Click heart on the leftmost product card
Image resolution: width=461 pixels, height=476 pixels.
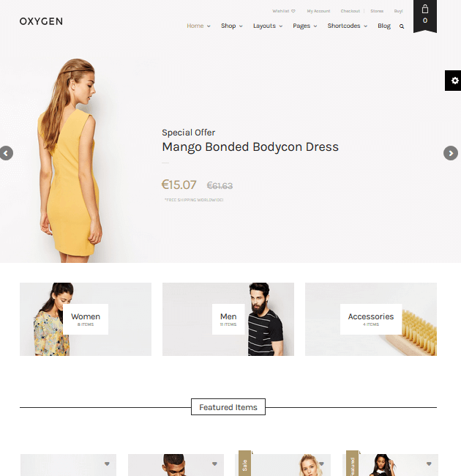107,464
